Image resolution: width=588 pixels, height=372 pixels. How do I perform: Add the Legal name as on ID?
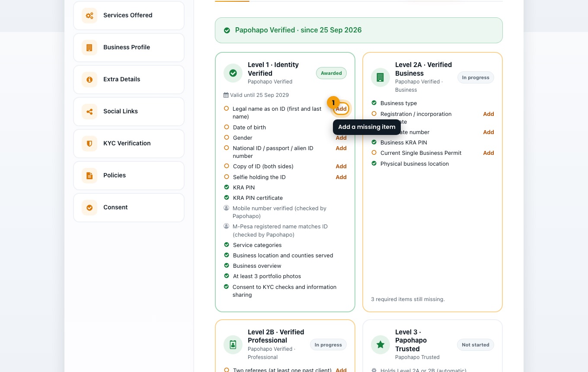click(x=341, y=109)
